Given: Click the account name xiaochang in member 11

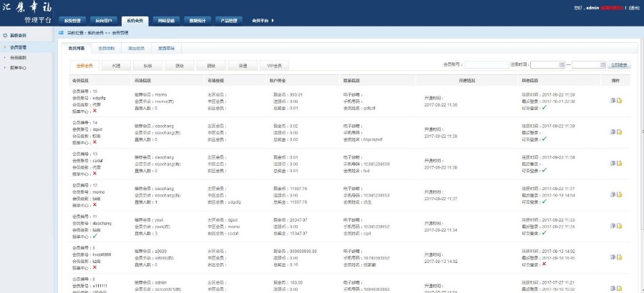Looking at the screenshot, I should click(x=102, y=223).
